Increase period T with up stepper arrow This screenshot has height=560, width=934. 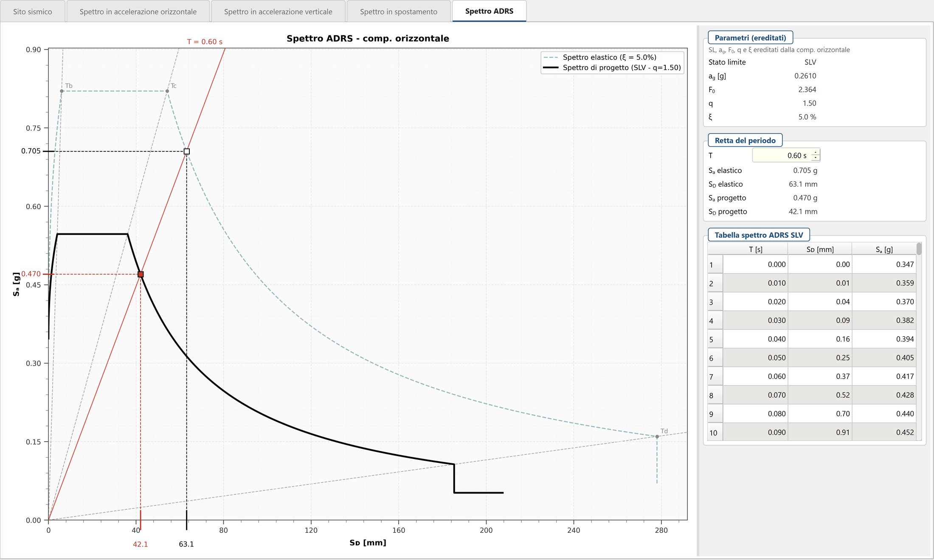[816, 152]
